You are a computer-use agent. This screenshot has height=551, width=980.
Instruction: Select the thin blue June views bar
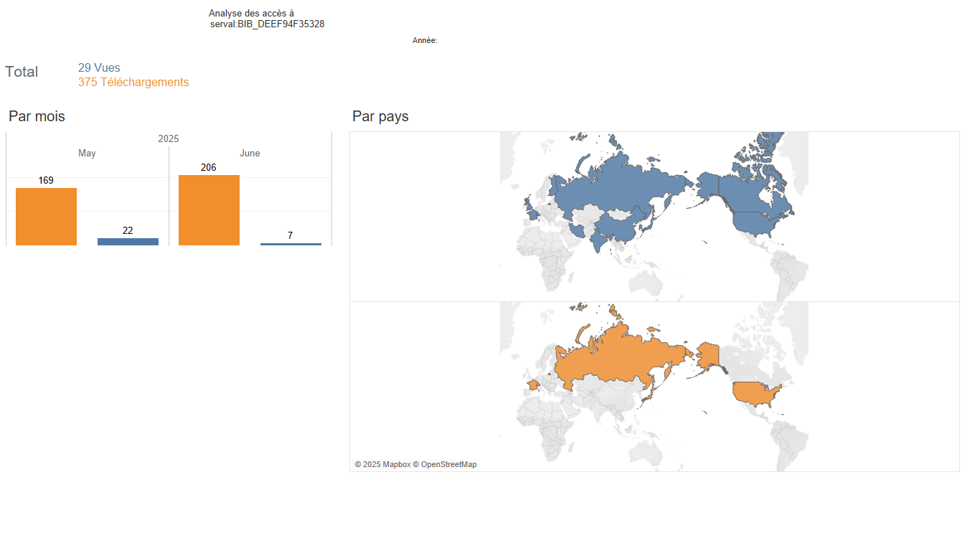(291, 244)
